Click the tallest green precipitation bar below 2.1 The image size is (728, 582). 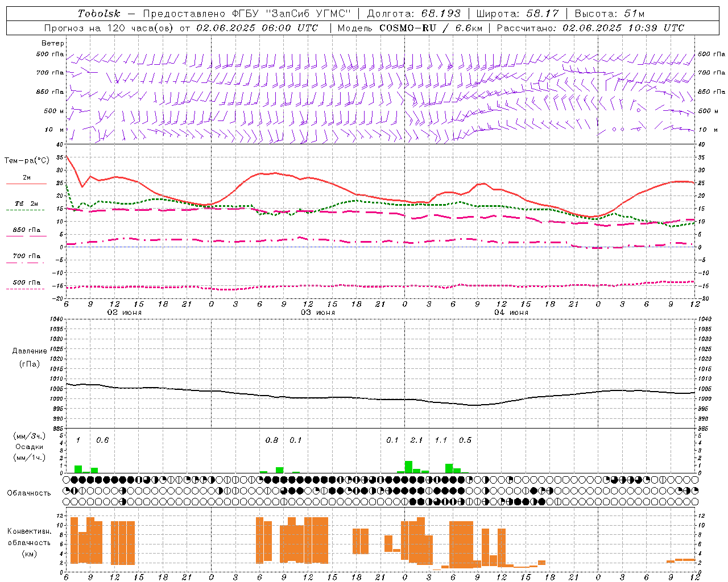[x=408, y=467]
